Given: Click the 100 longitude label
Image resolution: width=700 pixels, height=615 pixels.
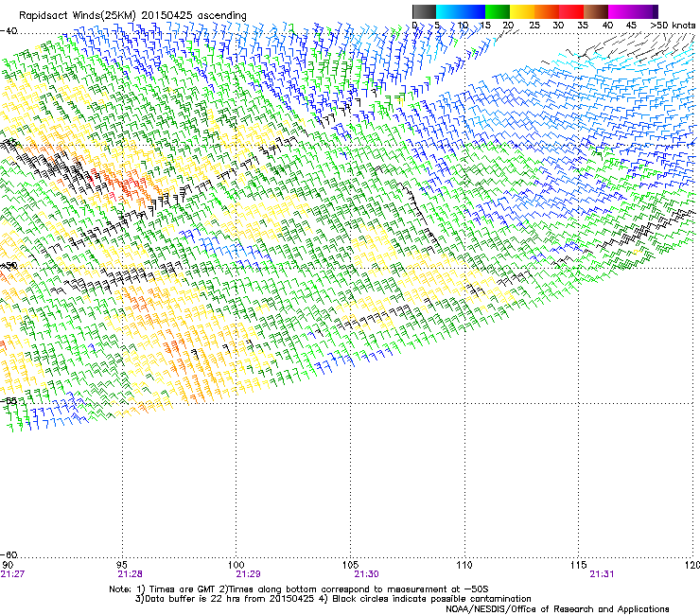Looking at the screenshot, I should coord(236,565).
